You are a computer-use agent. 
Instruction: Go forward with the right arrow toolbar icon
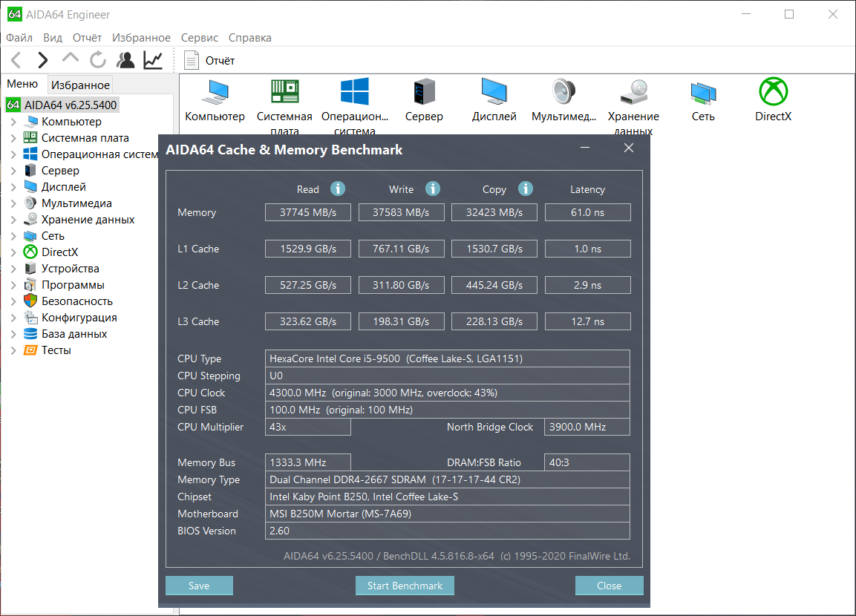coord(43,60)
